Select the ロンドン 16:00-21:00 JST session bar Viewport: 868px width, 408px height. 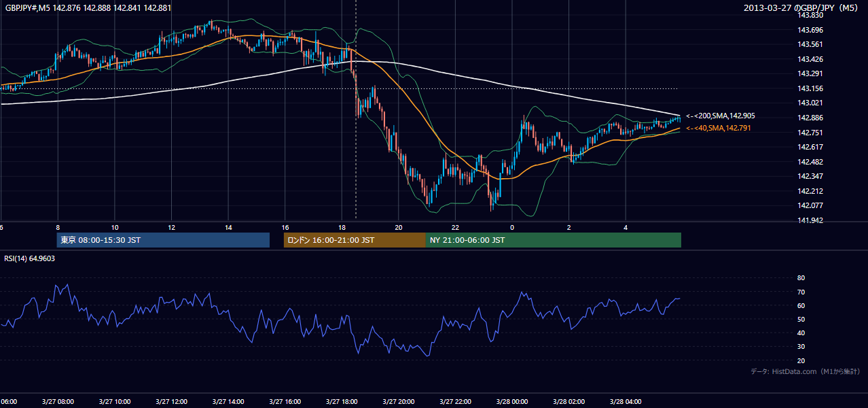coord(355,240)
